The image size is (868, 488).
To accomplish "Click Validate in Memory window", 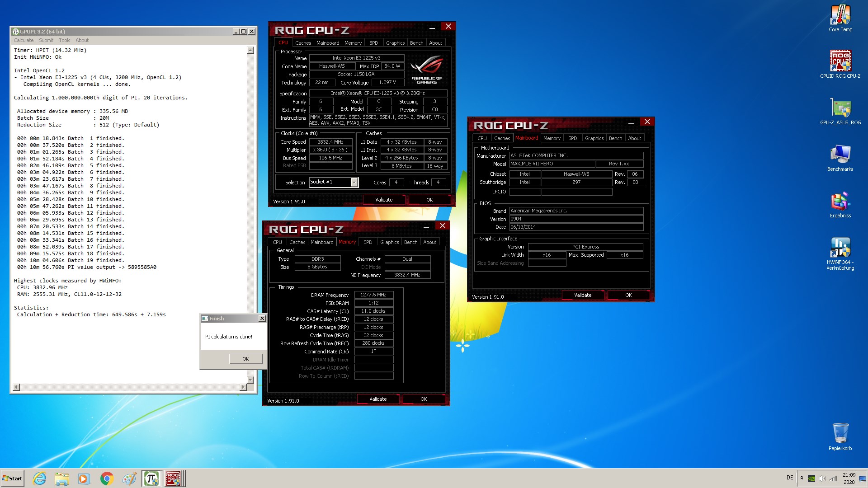I will (378, 399).
